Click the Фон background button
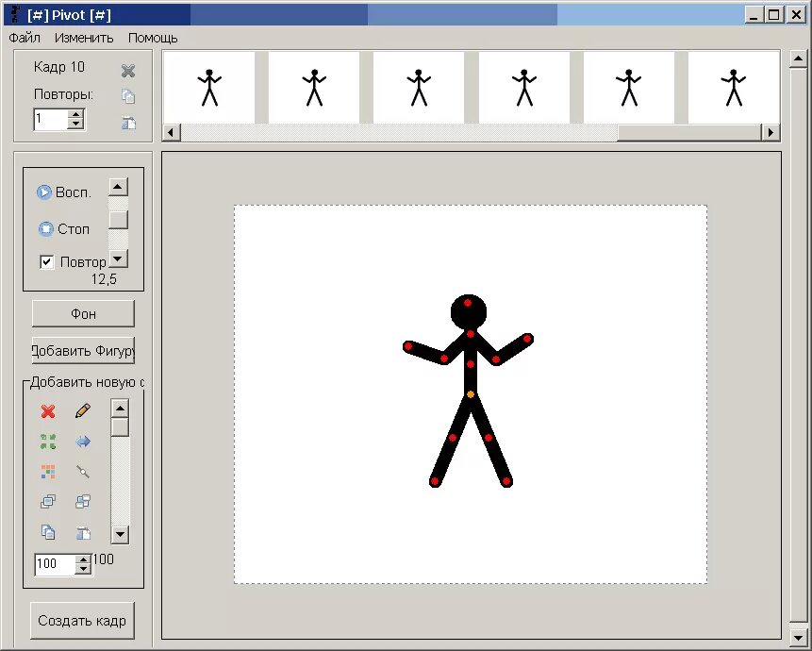The image size is (812, 651). point(83,314)
